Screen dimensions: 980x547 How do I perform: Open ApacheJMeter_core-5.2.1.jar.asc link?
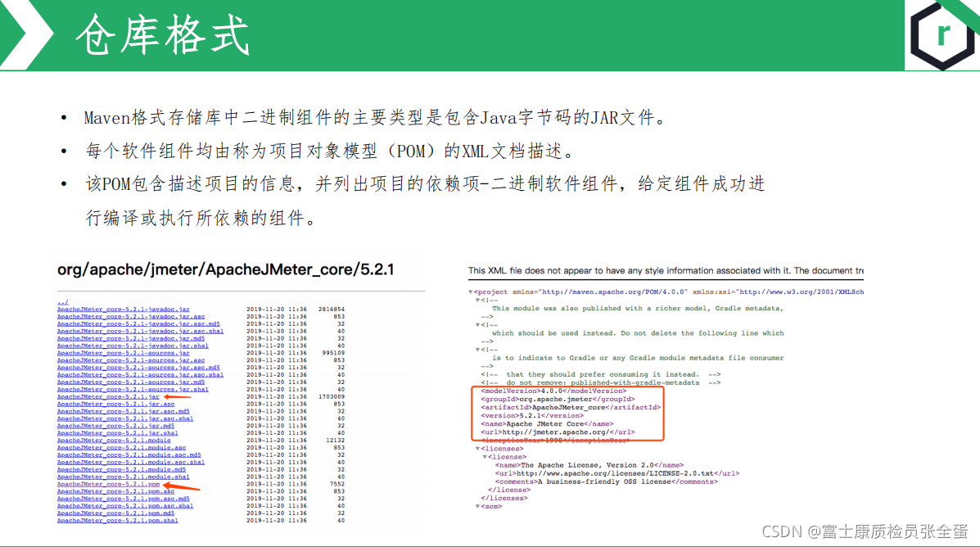115,404
